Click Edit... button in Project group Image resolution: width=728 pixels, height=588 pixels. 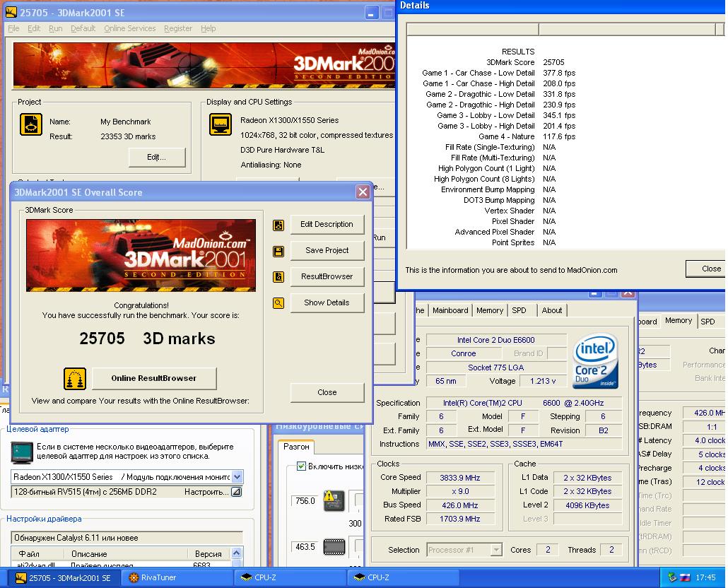tap(156, 157)
